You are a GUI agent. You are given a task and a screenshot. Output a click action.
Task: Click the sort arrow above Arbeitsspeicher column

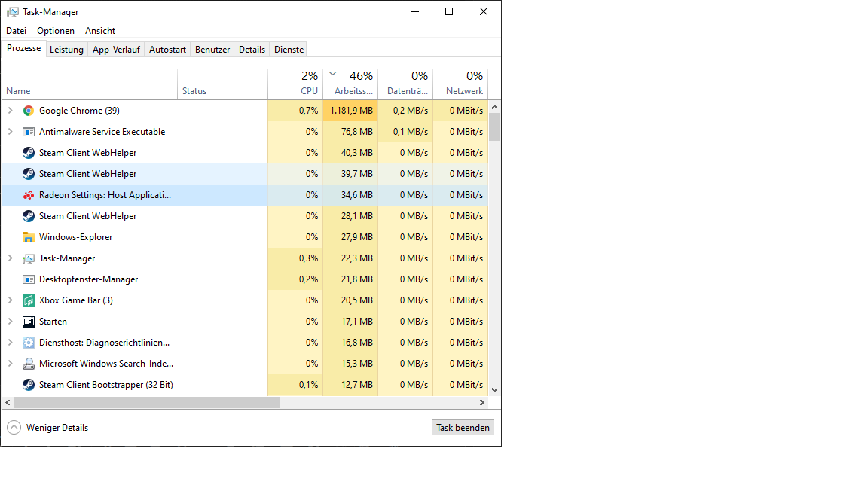[x=333, y=74]
